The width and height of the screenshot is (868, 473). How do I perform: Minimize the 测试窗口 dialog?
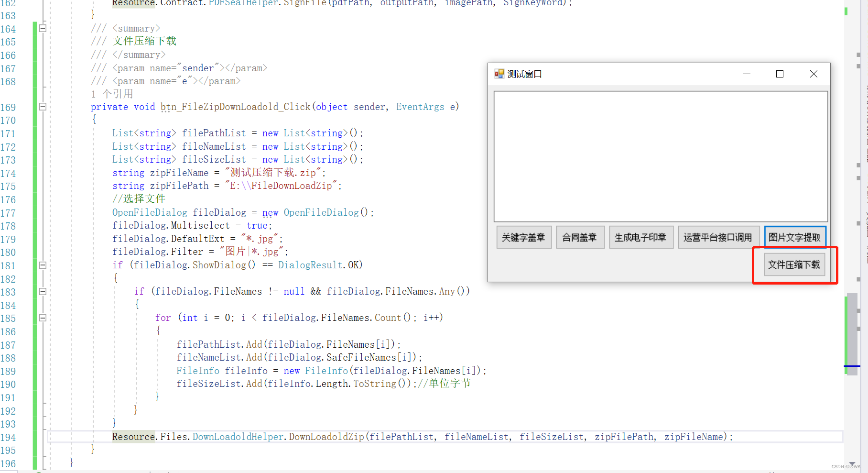click(x=747, y=74)
